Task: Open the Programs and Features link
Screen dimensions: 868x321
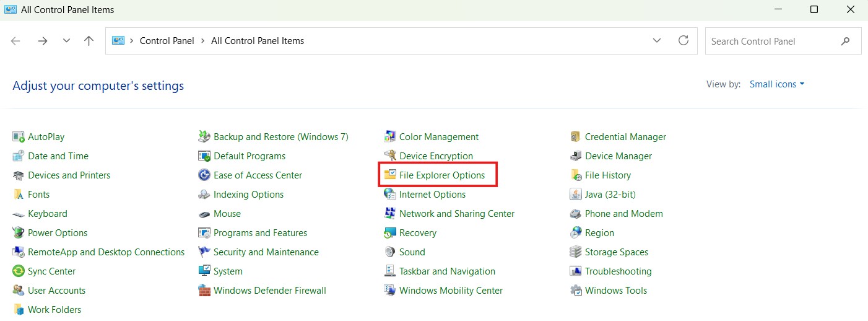Action: (x=261, y=233)
